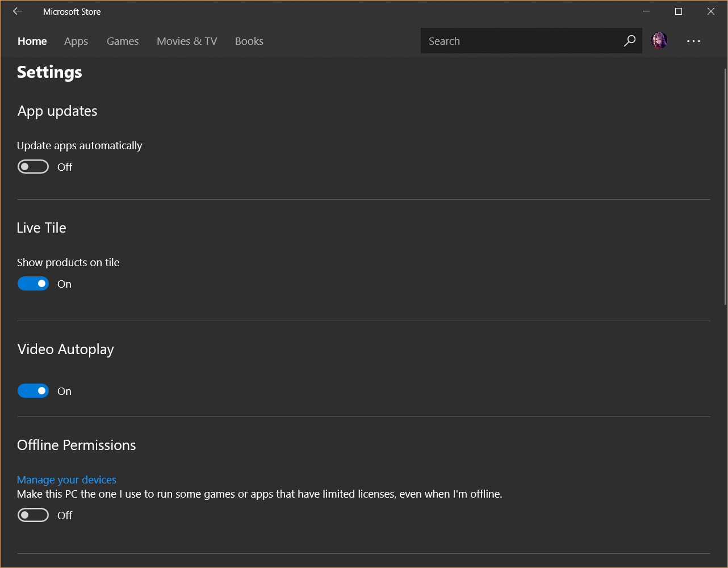Screen dimensions: 728x568
Task: Click the Offline Permissions section heading
Action: pyautogui.click(x=77, y=445)
